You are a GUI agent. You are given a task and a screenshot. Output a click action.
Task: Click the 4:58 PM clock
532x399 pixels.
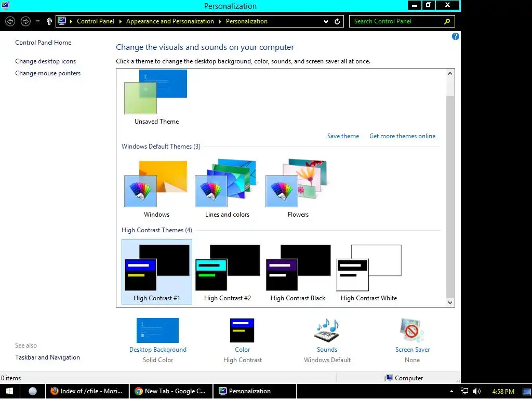503,392
